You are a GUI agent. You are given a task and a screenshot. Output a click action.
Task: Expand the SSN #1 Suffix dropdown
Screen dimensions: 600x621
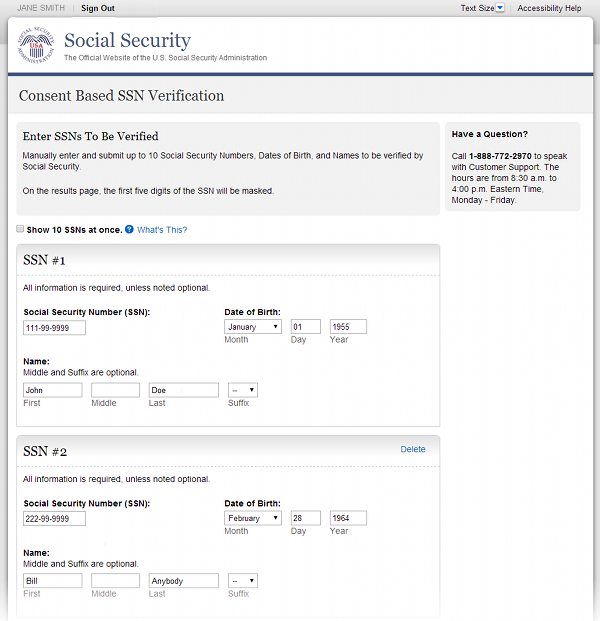242,390
